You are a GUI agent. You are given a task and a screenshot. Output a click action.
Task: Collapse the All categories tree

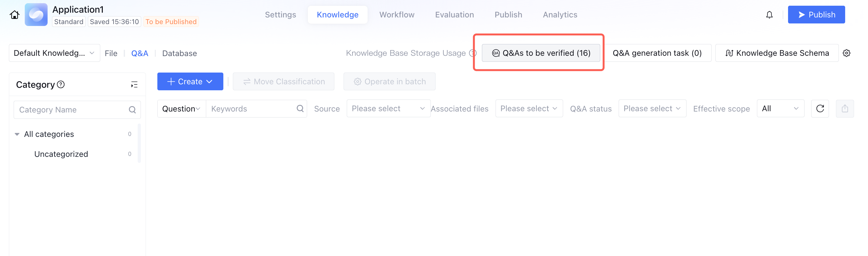(x=17, y=134)
